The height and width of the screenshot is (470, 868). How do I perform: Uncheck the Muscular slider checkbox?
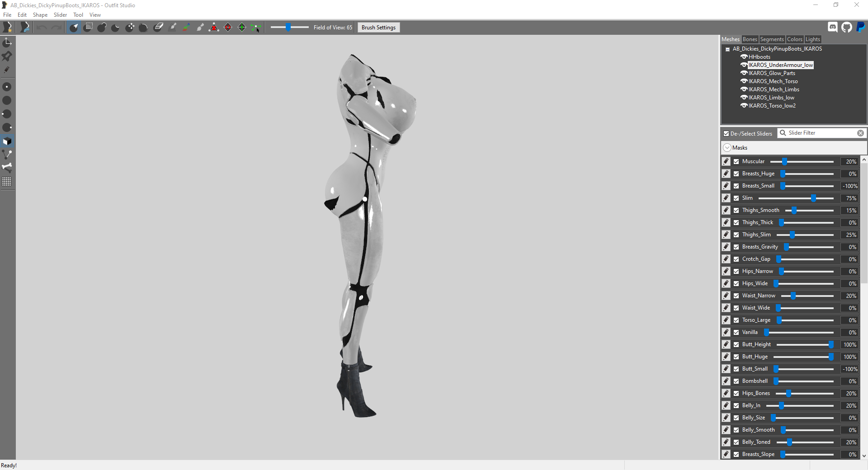[x=736, y=161]
